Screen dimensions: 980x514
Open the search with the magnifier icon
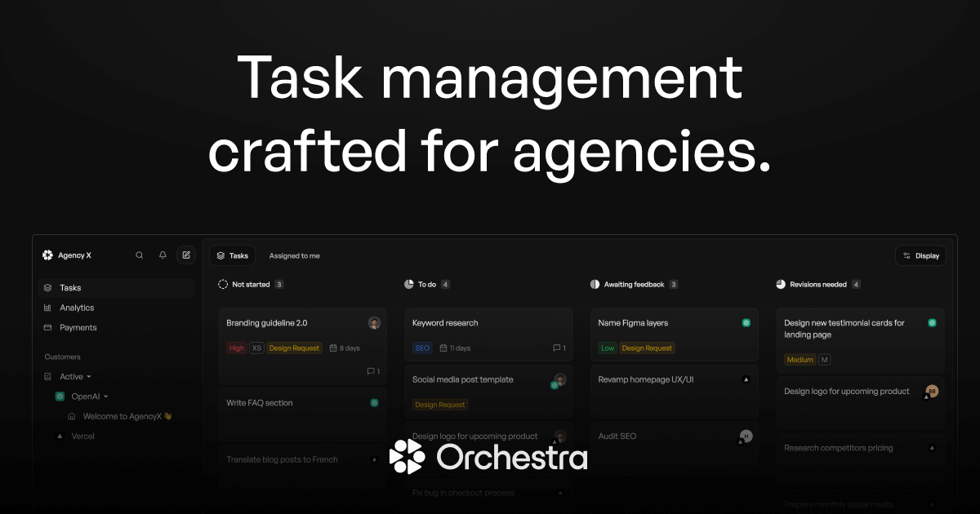(139, 255)
